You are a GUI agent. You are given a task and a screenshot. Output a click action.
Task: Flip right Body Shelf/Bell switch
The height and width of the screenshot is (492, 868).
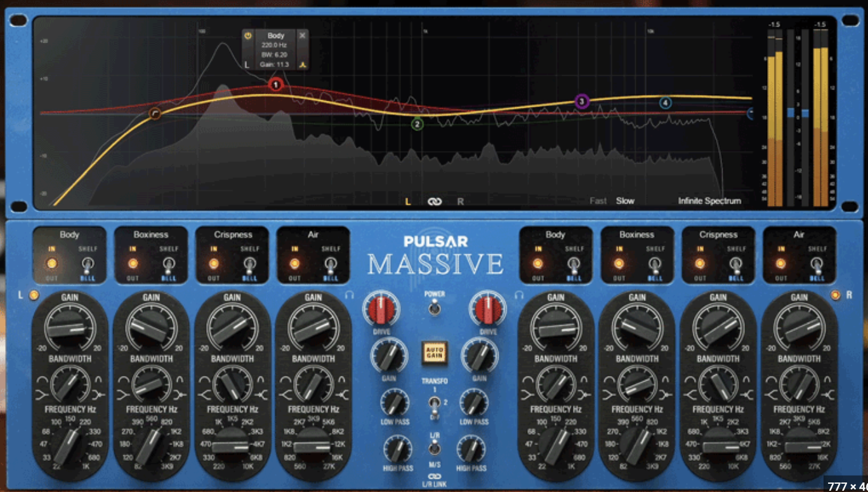point(574,264)
